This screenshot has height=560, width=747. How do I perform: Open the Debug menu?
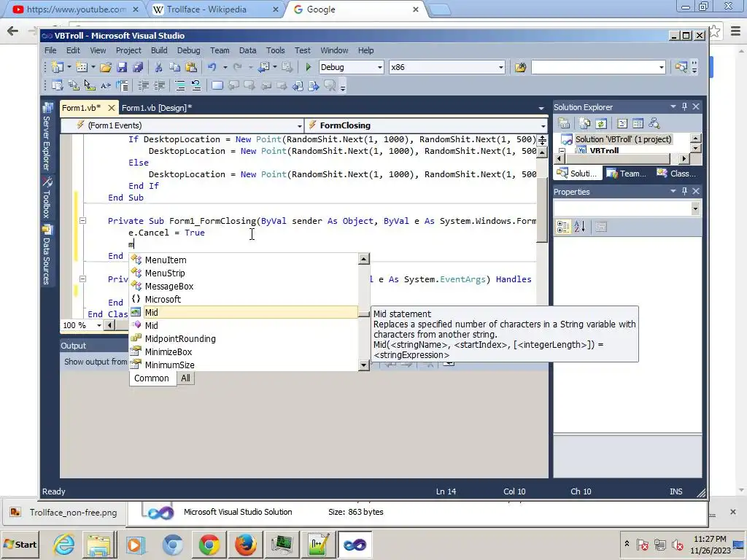click(x=189, y=50)
